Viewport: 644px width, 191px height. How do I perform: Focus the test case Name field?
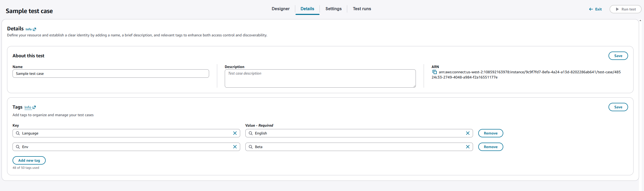(x=111, y=74)
